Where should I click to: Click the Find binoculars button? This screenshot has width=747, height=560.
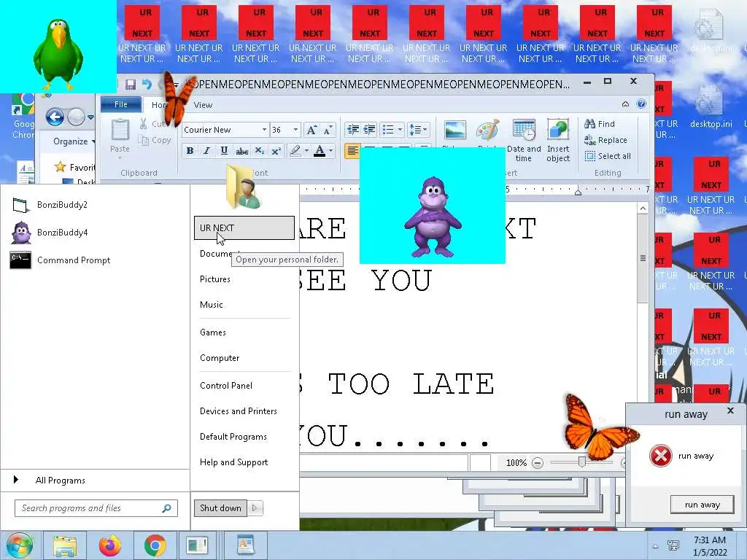(600, 124)
